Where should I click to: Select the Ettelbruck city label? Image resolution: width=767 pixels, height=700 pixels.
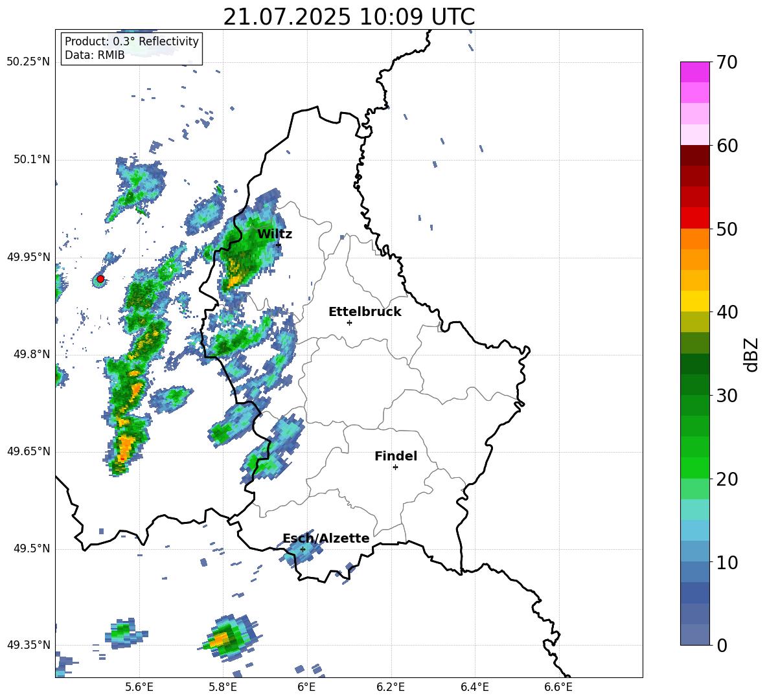click(365, 312)
